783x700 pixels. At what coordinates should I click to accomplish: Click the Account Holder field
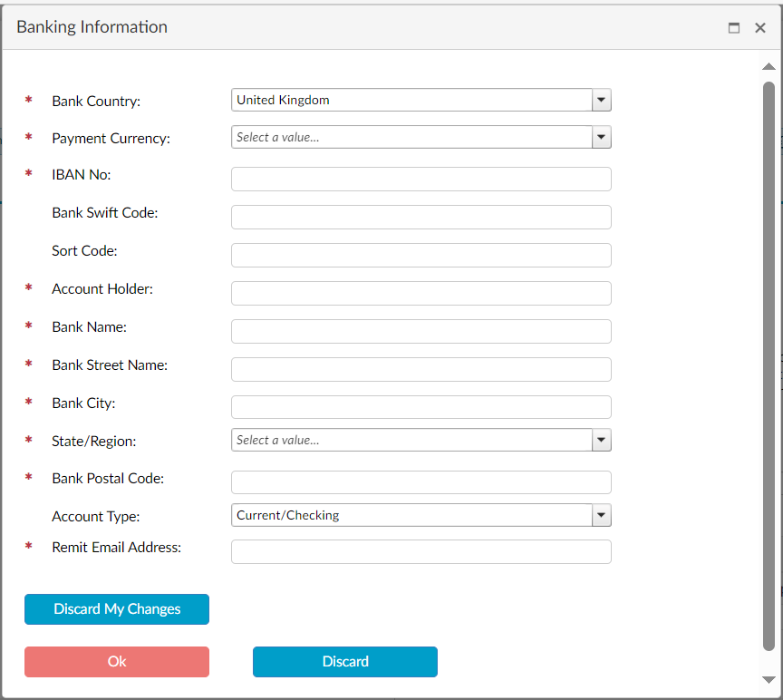tap(420, 293)
